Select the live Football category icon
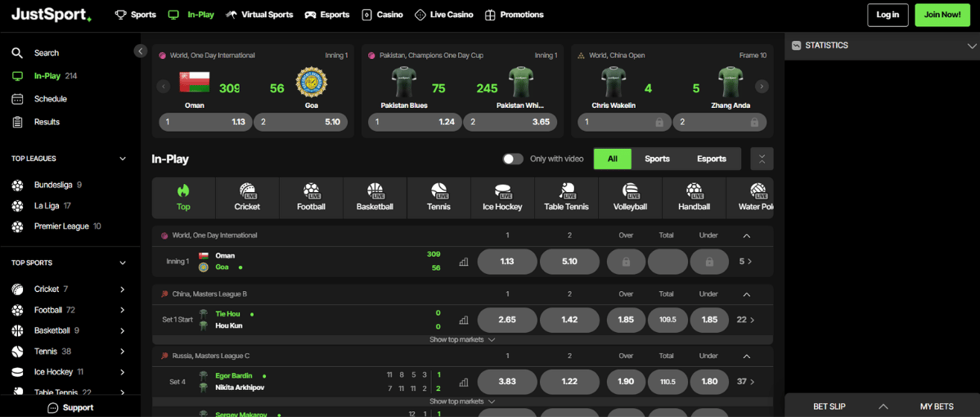The image size is (980, 417). tap(311, 191)
